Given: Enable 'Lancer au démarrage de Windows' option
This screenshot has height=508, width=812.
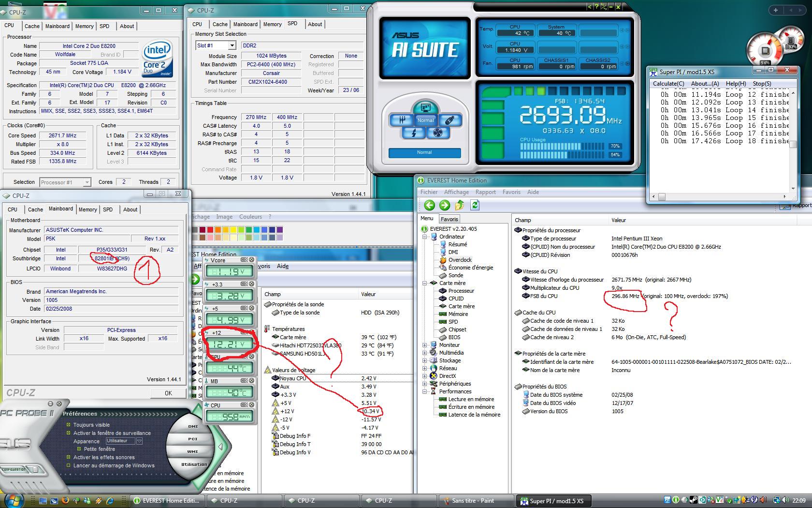Looking at the screenshot, I should [x=69, y=465].
